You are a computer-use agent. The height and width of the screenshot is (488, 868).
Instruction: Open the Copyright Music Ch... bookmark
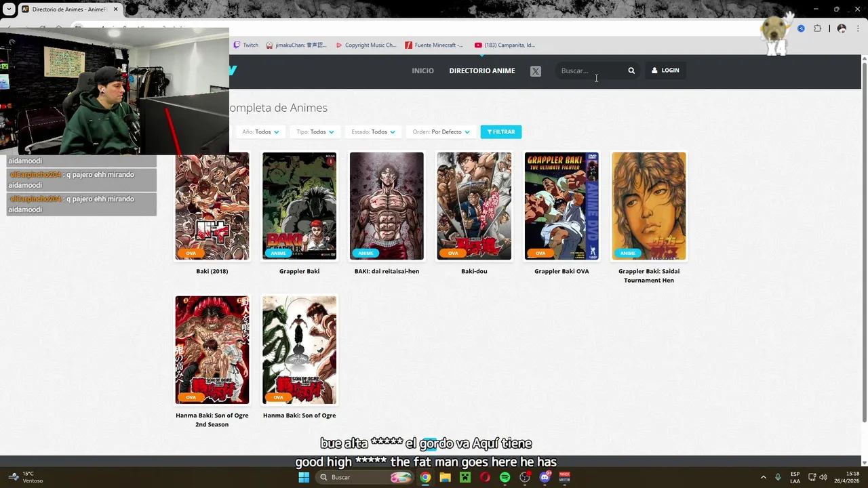coord(366,45)
